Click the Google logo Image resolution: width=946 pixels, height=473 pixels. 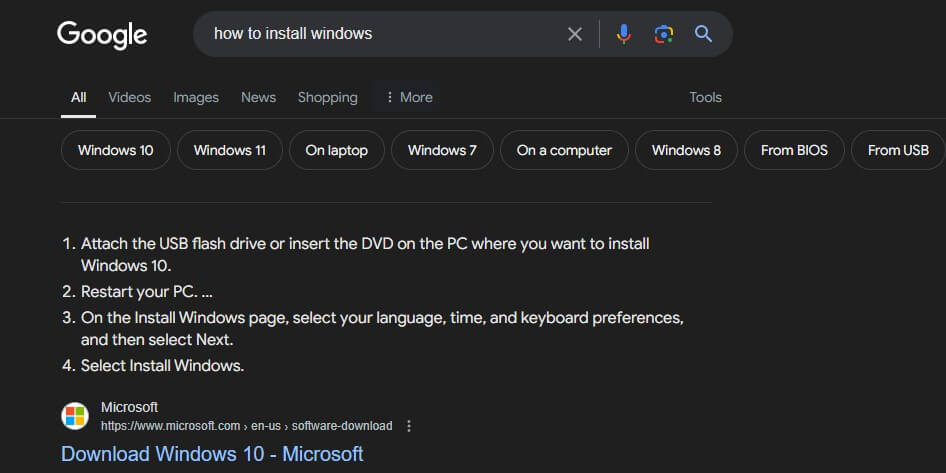point(102,34)
